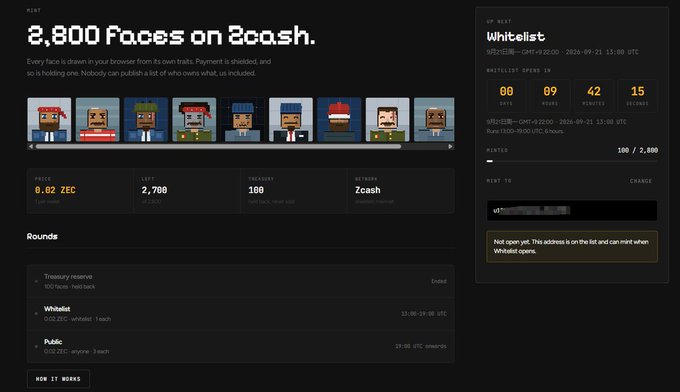
Task: Click the Whitelist heading under Up Next
Action: tap(516, 36)
